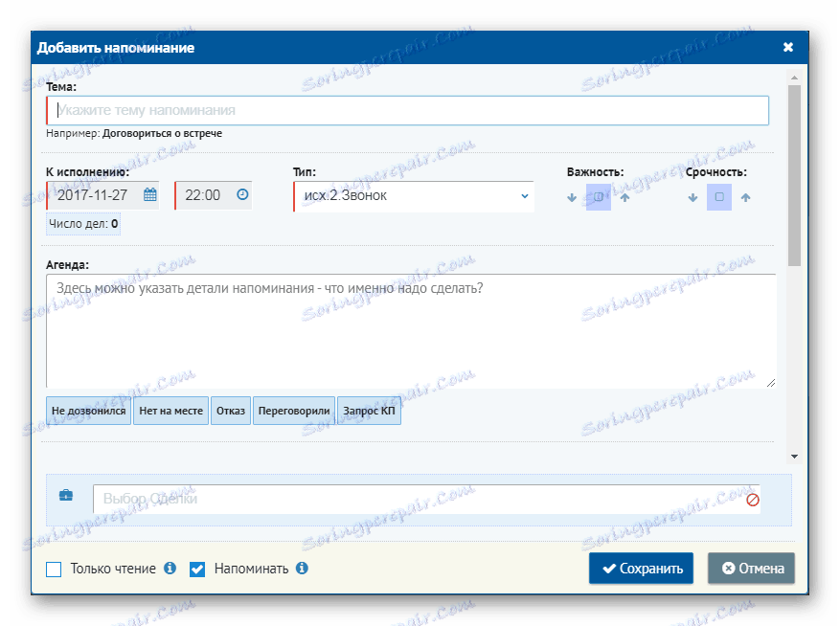Click the Нет на месте quick button
Screen dimensions: 840x626
tap(170, 411)
